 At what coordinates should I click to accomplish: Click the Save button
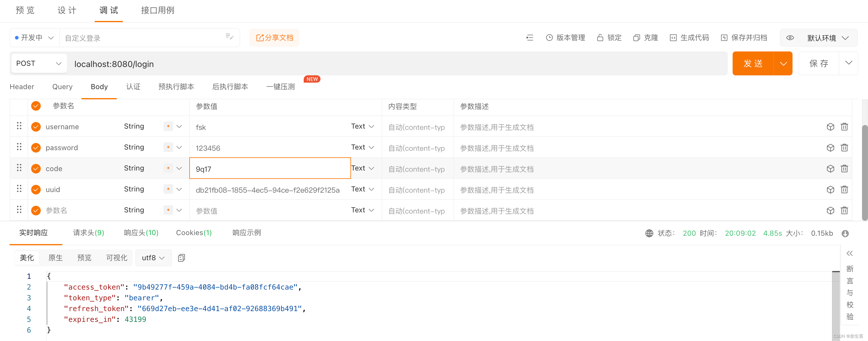pyautogui.click(x=819, y=63)
